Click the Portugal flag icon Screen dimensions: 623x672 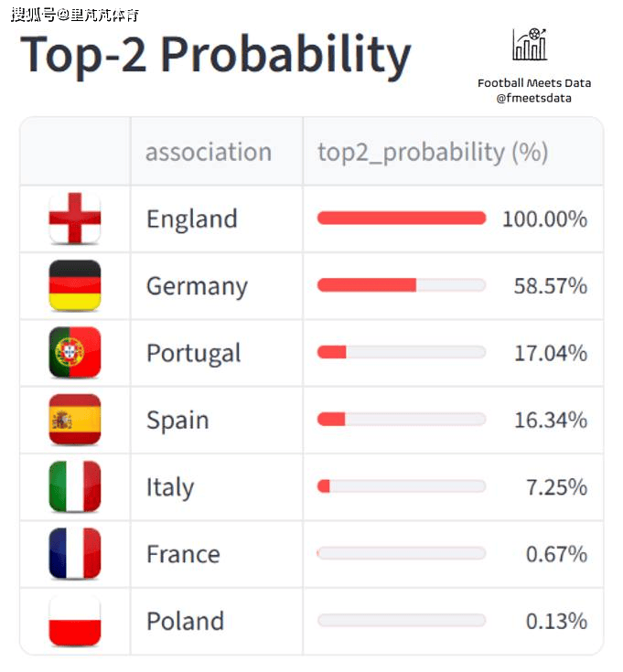tap(75, 353)
